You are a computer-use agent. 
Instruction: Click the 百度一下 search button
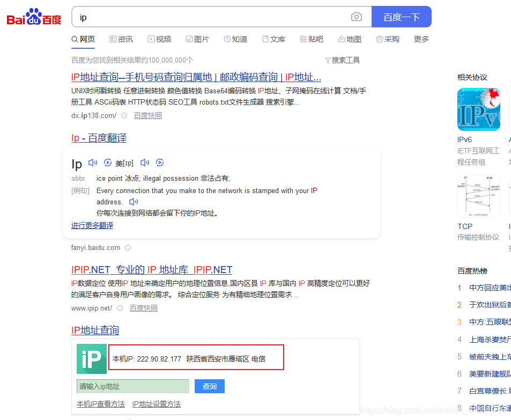point(402,17)
